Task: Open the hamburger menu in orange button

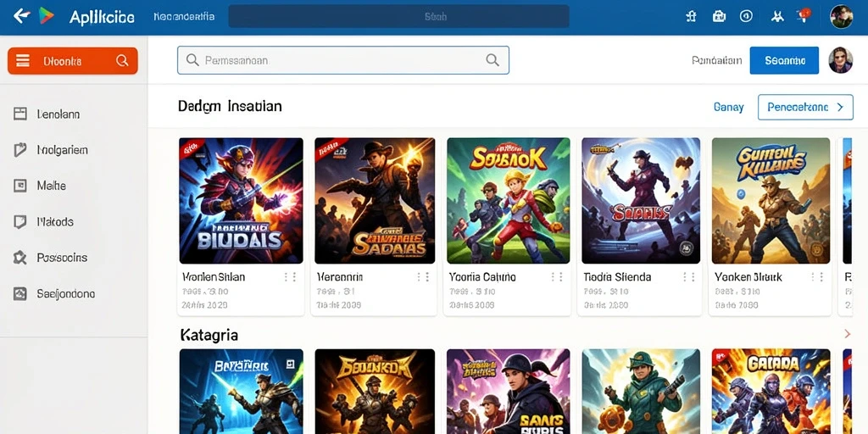Action: point(23,61)
